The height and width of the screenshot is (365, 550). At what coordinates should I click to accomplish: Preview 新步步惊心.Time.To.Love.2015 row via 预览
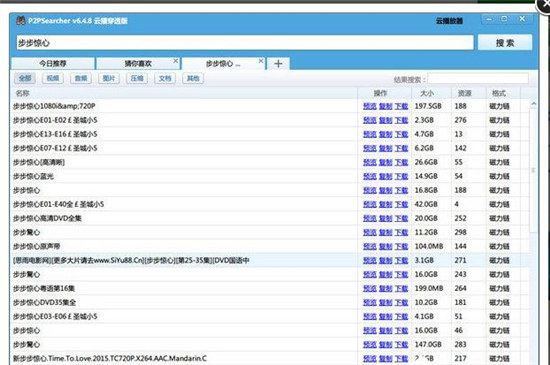(370, 359)
